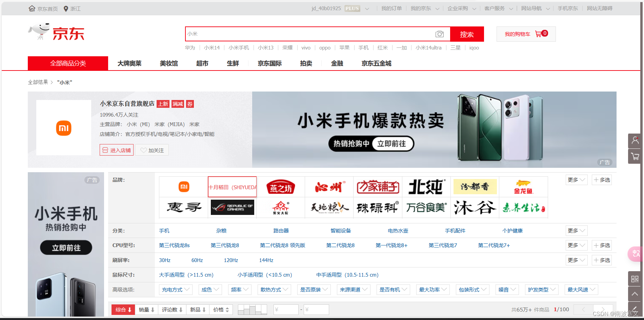Click the JD.com dog logo
This screenshot has width=644, height=320.
[x=56, y=32]
